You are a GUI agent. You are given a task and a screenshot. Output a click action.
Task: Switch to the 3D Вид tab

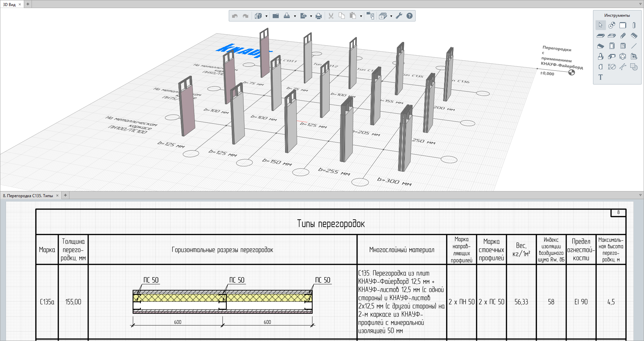[x=9, y=4]
